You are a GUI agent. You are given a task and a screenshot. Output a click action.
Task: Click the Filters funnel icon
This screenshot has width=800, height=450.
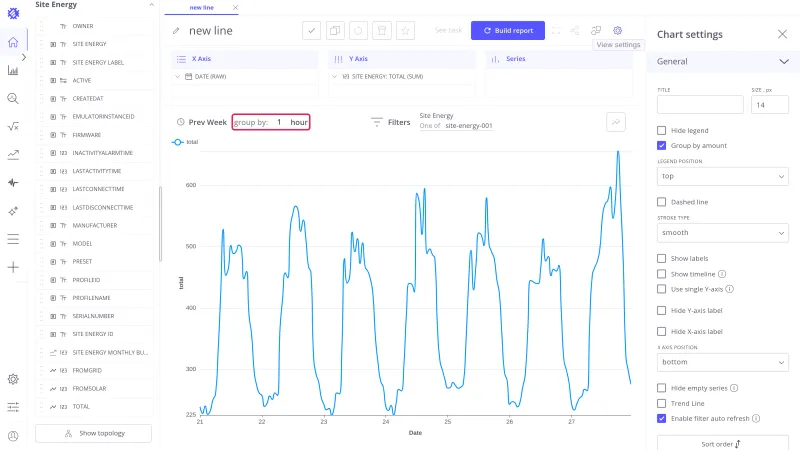coord(377,122)
